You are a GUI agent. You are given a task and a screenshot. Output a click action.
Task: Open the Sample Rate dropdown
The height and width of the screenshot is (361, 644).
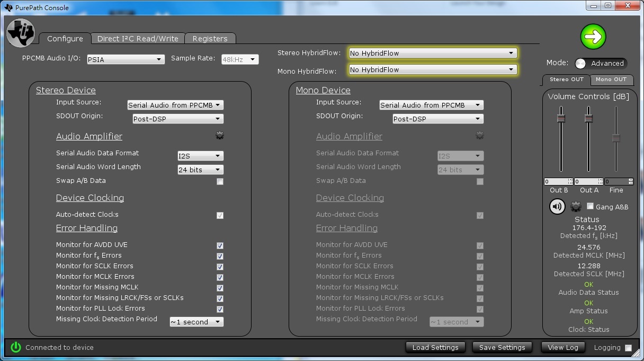(240, 59)
